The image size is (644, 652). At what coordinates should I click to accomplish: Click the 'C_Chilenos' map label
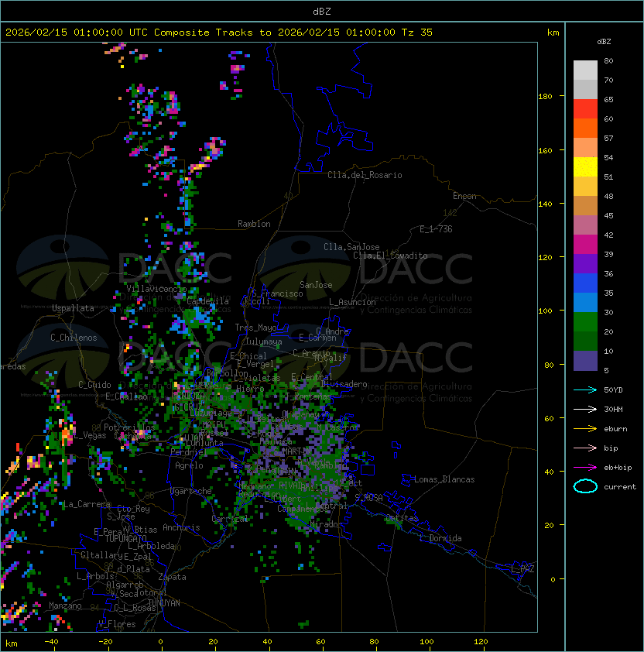[74, 338]
